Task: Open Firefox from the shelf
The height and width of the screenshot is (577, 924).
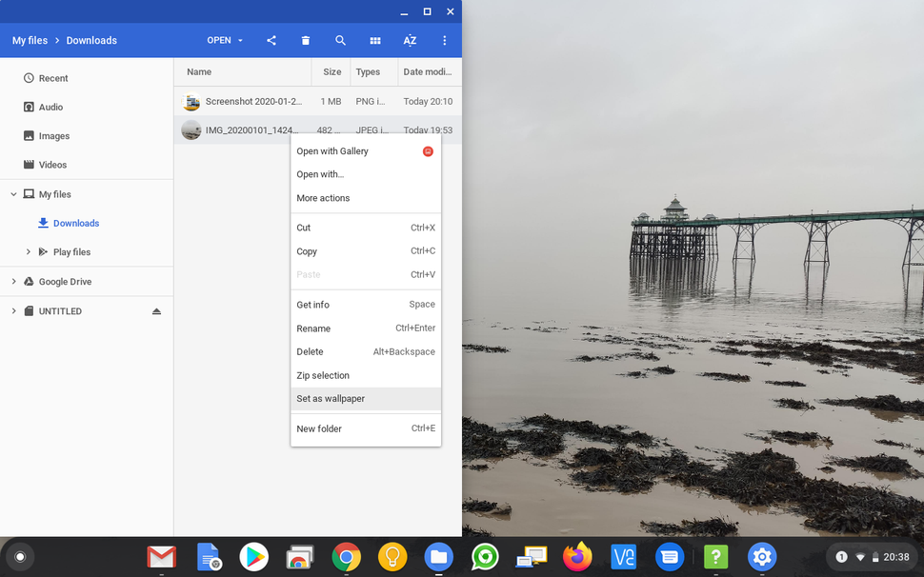Action: 577,556
